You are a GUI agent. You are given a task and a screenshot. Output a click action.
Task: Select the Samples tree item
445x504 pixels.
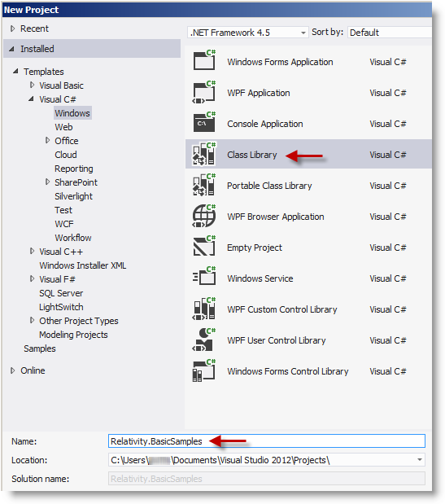(40, 348)
